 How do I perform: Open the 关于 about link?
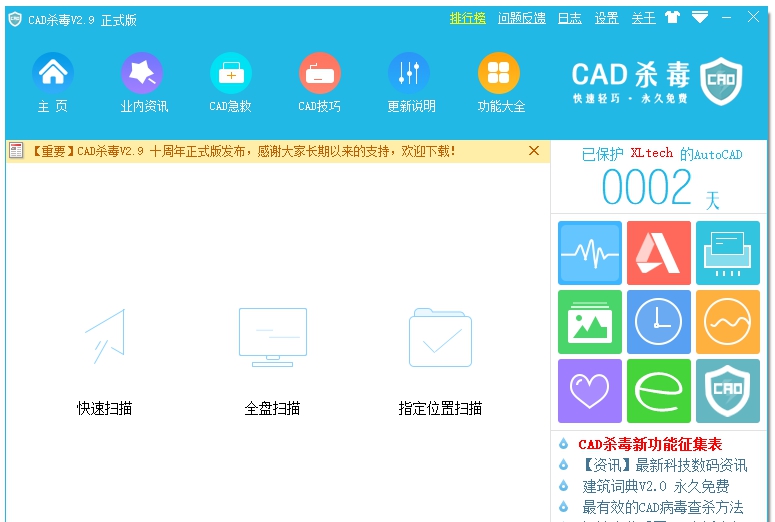pyautogui.click(x=644, y=18)
